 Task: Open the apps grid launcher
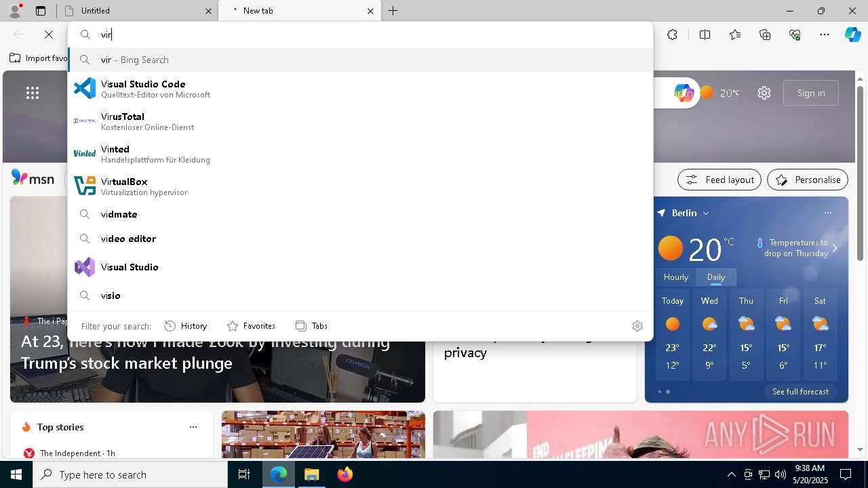click(33, 93)
